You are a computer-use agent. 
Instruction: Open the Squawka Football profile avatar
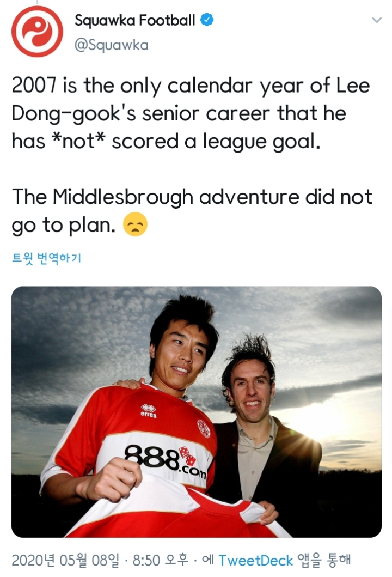click(x=37, y=31)
